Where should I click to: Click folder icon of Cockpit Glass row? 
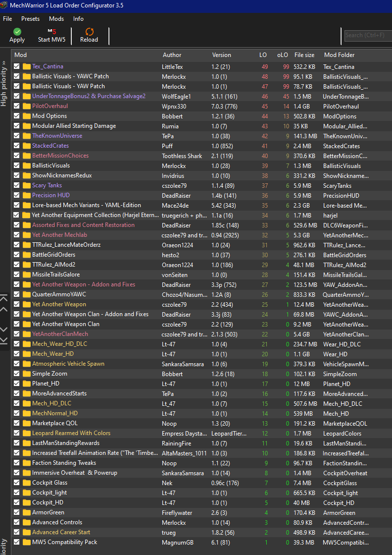pos(27,483)
